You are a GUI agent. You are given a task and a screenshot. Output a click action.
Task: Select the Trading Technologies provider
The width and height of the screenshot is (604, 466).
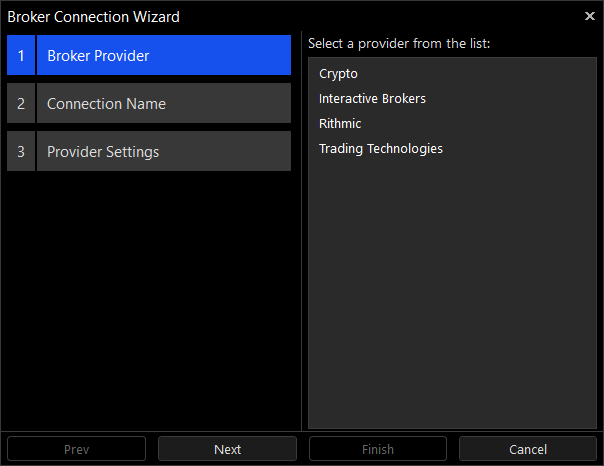coord(381,149)
